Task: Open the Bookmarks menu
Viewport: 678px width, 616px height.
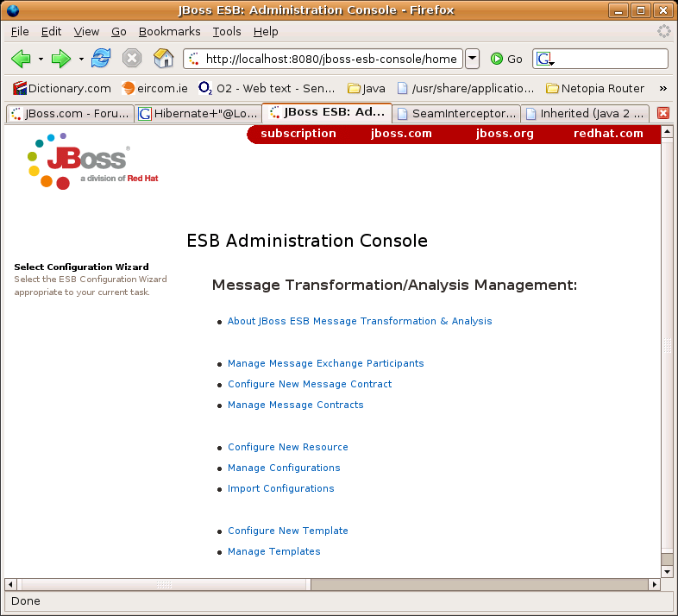Action: [x=169, y=32]
